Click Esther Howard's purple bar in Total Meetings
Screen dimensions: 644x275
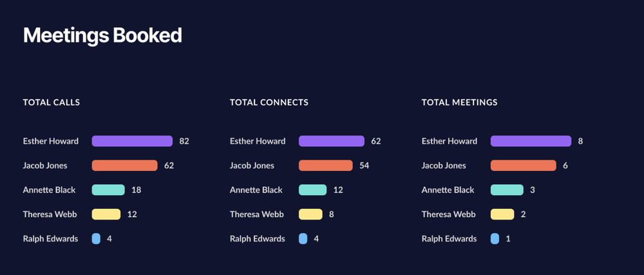point(531,141)
